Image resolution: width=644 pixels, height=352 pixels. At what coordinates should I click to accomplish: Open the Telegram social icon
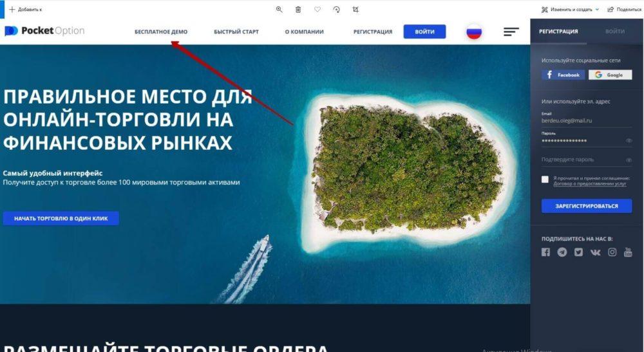(x=562, y=252)
